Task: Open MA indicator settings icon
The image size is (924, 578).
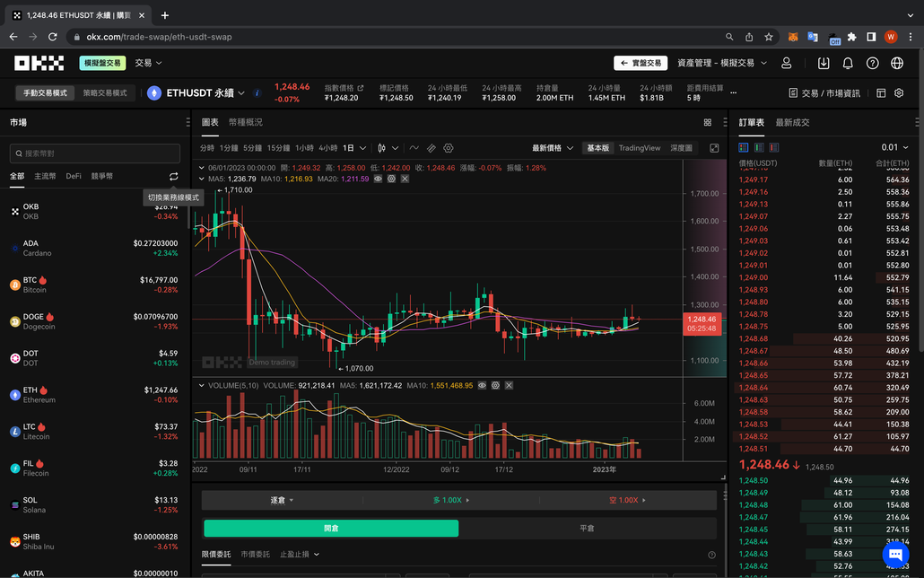Action: pos(391,179)
